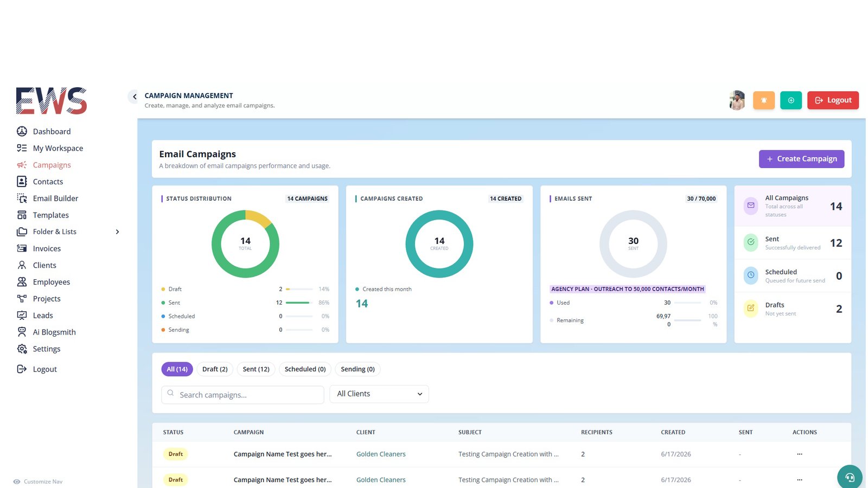Click the STATUS column header
Screen dimensions: 868x488
point(173,432)
